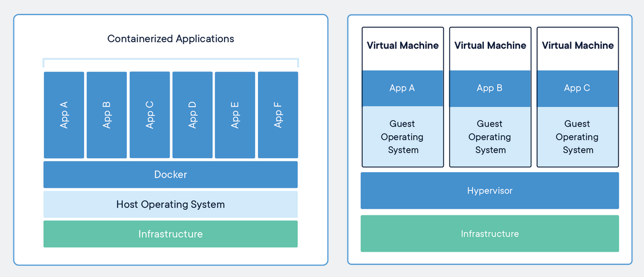
Task: Select the Docker layer bar
Action: click(170, 175)
